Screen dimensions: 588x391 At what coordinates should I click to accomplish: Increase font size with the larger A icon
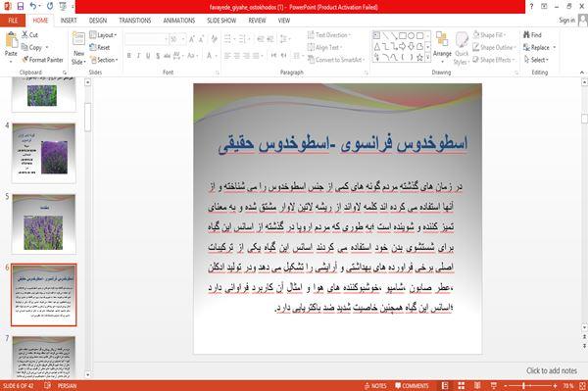tap(192, 39)
